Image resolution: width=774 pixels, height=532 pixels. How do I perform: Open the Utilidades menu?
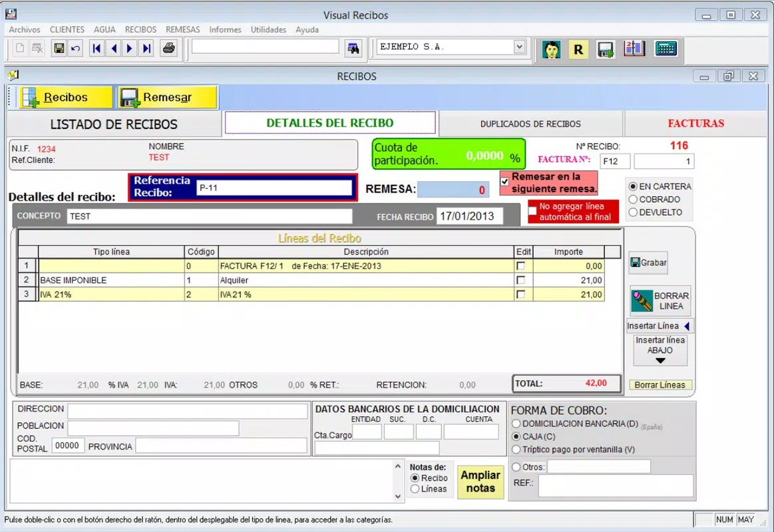point(268,29)
